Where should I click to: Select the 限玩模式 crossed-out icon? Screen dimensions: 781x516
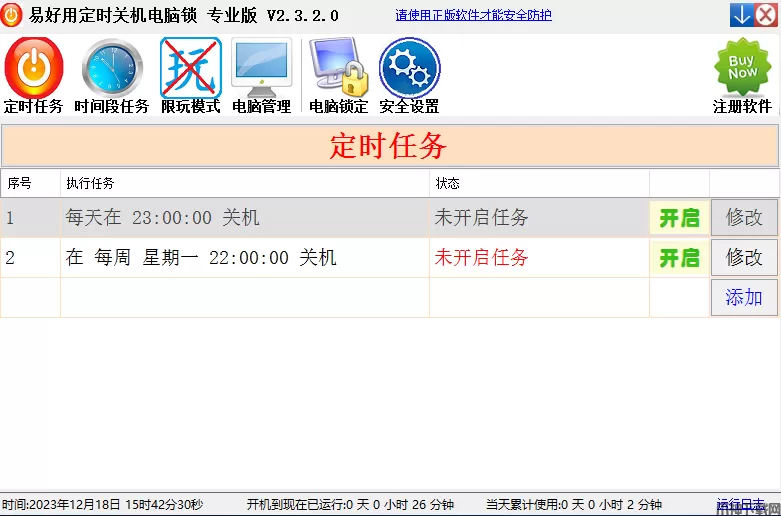(190, 76)
